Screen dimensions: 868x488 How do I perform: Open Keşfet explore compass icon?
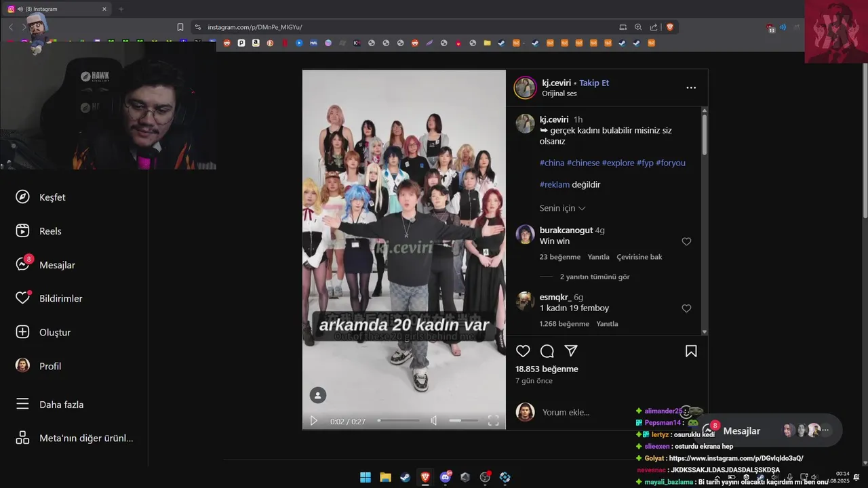click(22, 197)
